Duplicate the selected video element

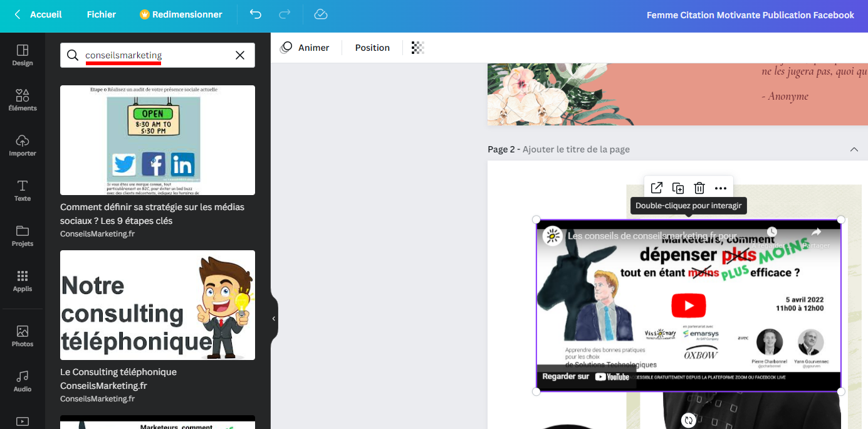[x=678, y=188]
